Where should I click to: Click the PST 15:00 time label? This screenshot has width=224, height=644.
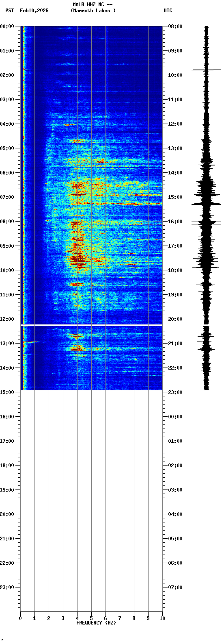click(7, 392)
